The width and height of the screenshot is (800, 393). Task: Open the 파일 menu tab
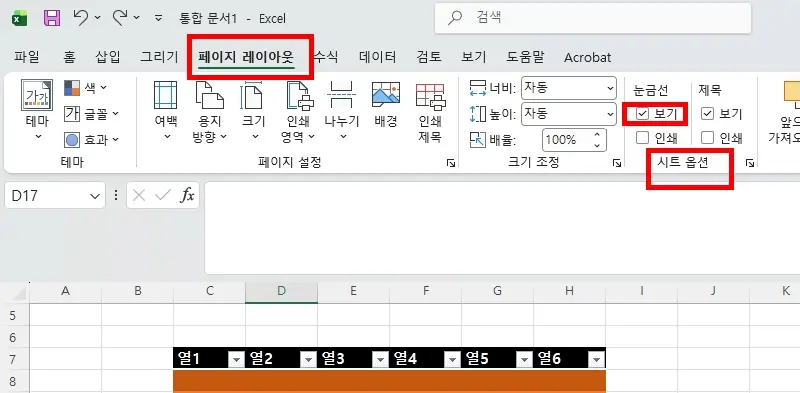27,57
